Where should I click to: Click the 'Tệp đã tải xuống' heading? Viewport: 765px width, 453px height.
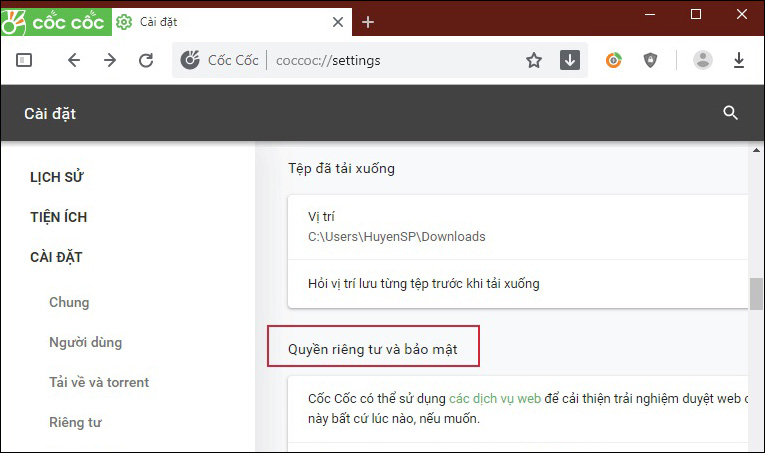(x=341, y=168)
